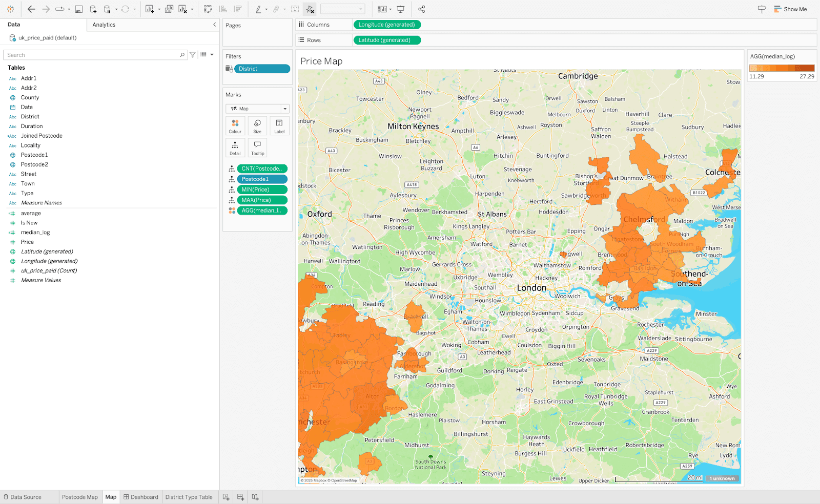Sort descending toolbar icon
This screenshot has width=820, height=504.
[237, 9]
